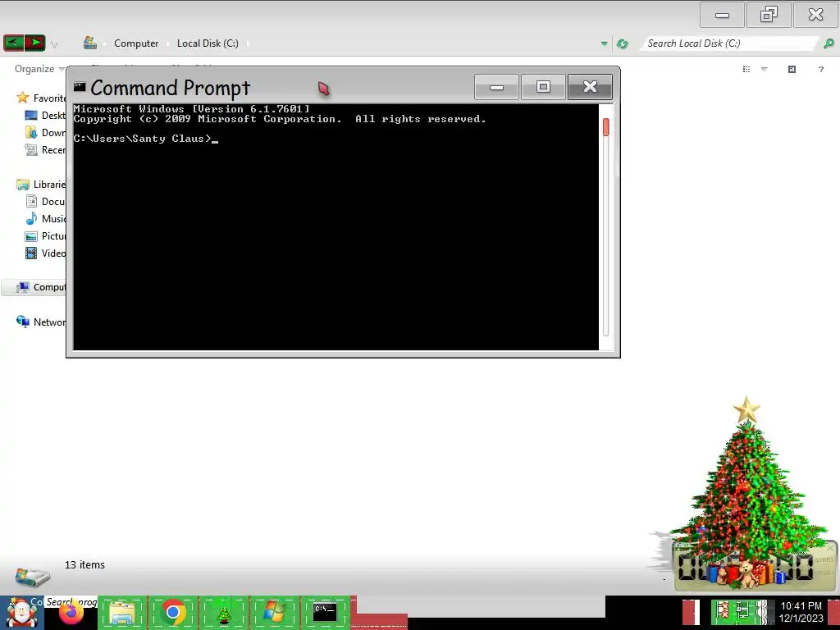Click the drive icon in the details pane
840x630 pixels.
coord(33,575)
